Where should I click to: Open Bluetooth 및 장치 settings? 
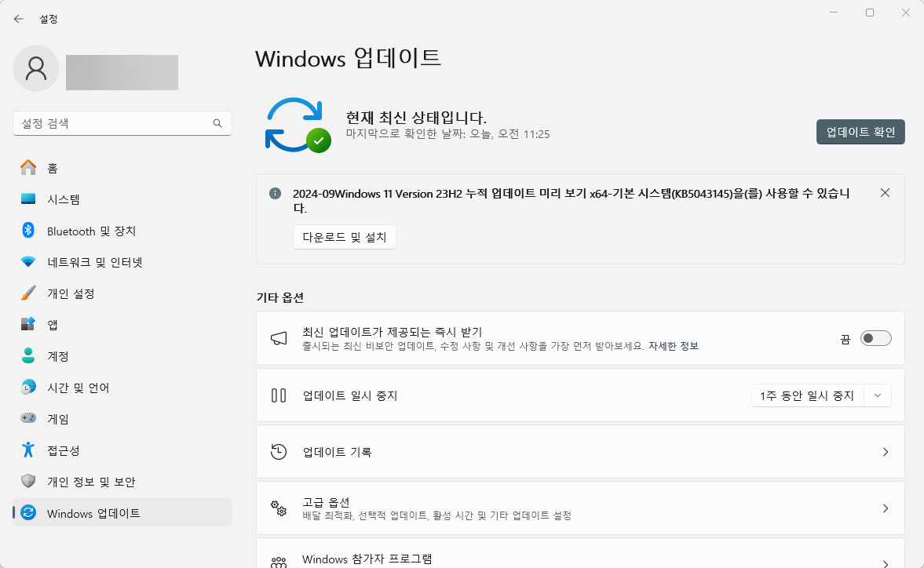click(122, 231)
